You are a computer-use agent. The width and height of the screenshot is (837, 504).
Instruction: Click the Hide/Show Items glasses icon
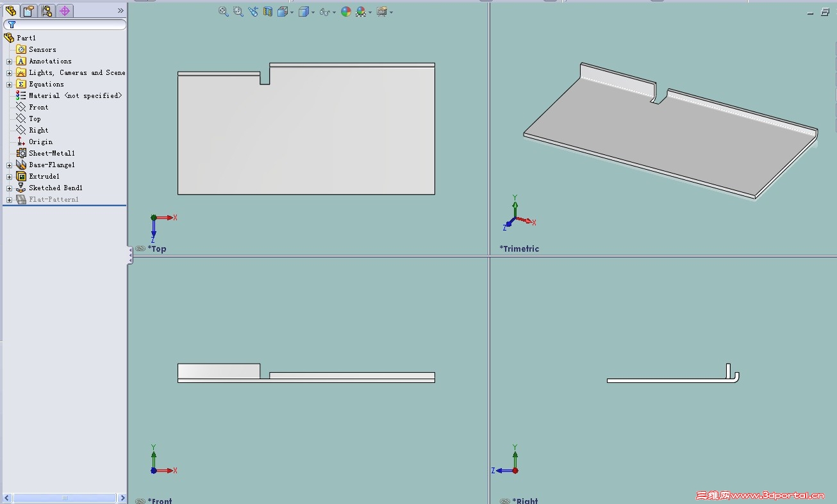click(325, 12)
